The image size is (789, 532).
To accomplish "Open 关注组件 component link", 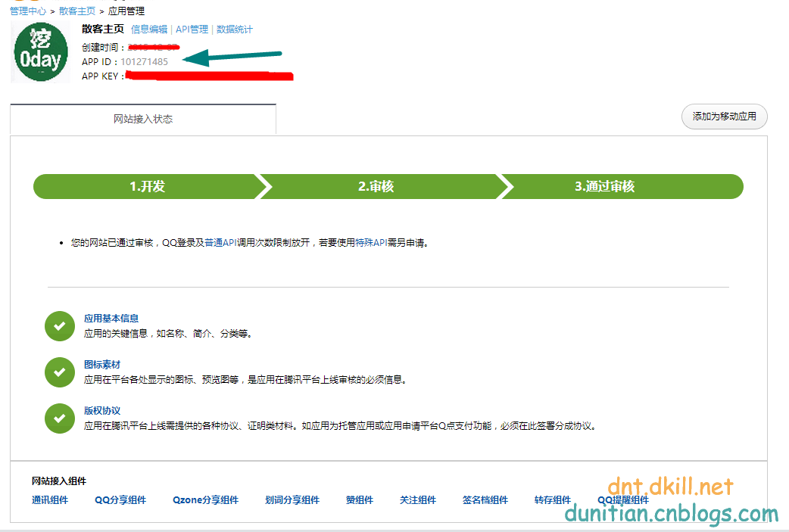I will click(418, 499).
